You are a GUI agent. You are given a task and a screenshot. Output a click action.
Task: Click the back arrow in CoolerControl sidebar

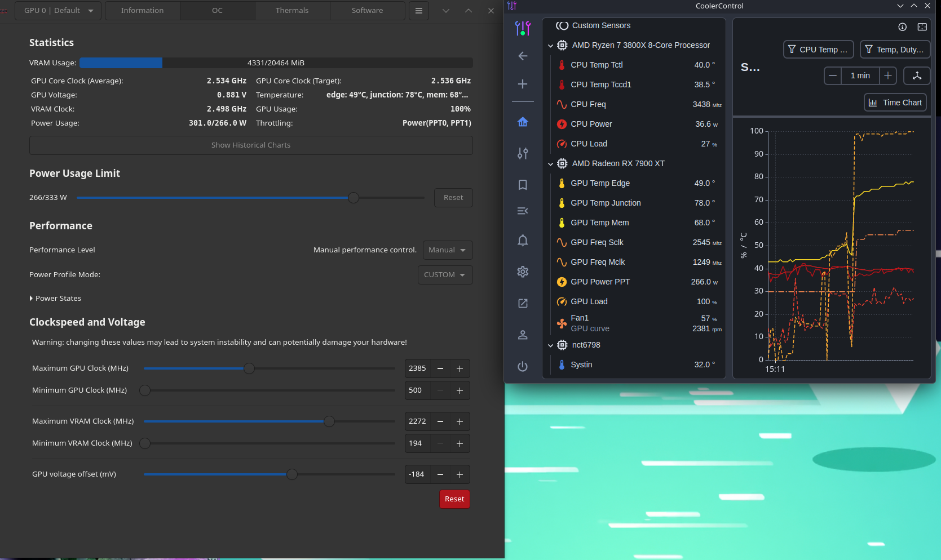[x=523, y=56]
